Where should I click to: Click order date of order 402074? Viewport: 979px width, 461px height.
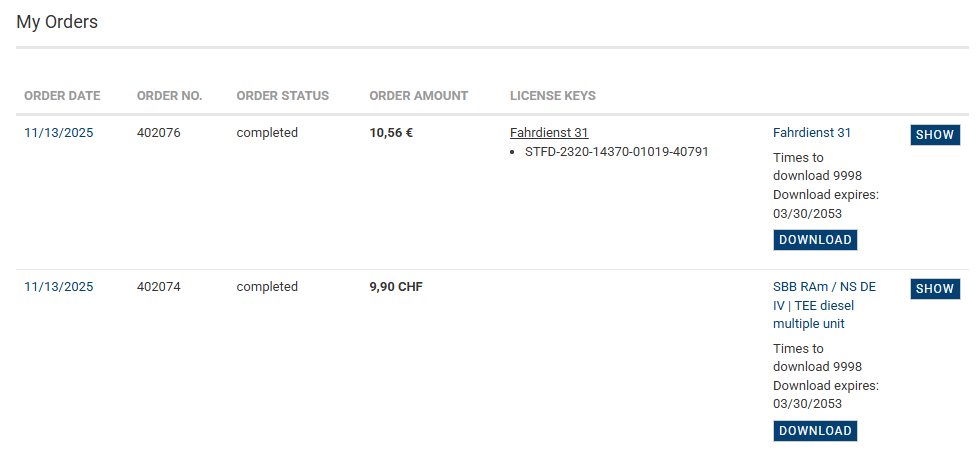(58, 287)
